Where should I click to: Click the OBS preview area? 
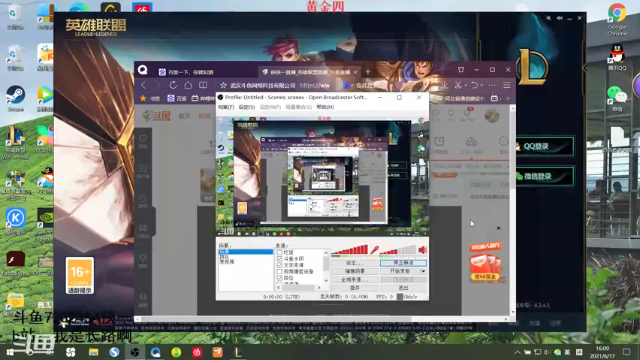pos(322,176)
